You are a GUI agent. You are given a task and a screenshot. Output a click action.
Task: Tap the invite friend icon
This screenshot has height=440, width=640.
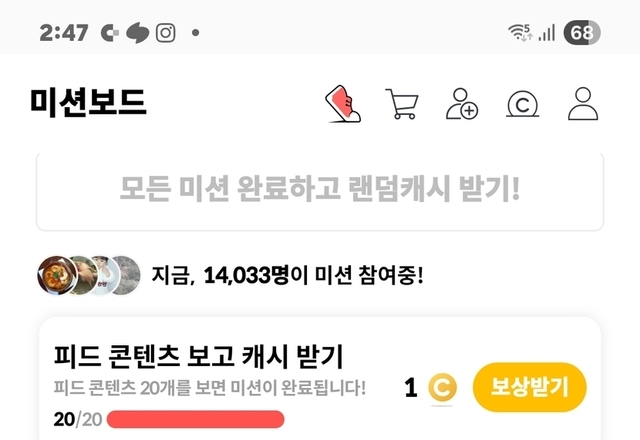pyautogui.click(x=462, y=104)
